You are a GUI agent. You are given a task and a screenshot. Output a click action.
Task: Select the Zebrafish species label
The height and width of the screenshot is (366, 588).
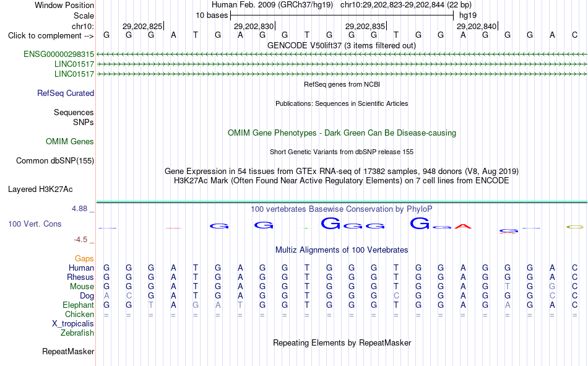(77, 333)
